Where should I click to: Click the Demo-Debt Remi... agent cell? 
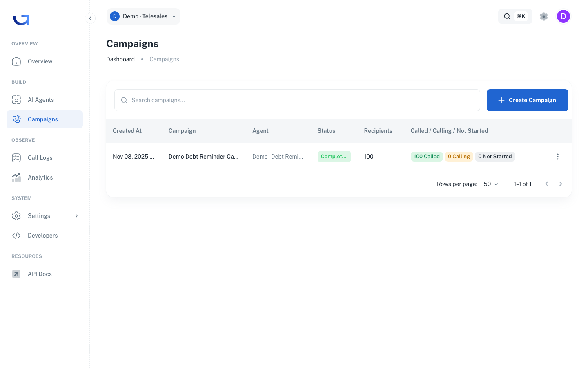278,157
